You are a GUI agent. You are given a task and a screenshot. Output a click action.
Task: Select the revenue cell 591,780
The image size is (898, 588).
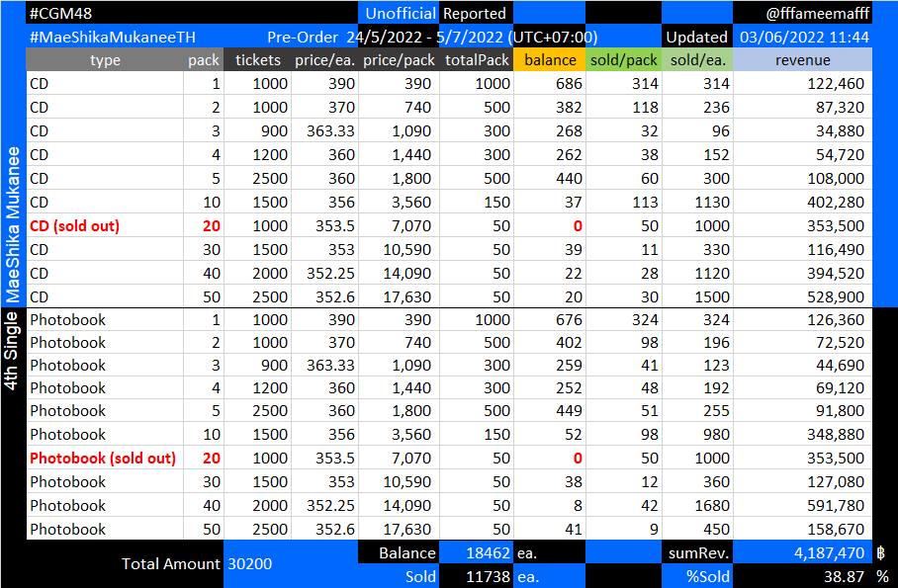click(x=802, y=506)
